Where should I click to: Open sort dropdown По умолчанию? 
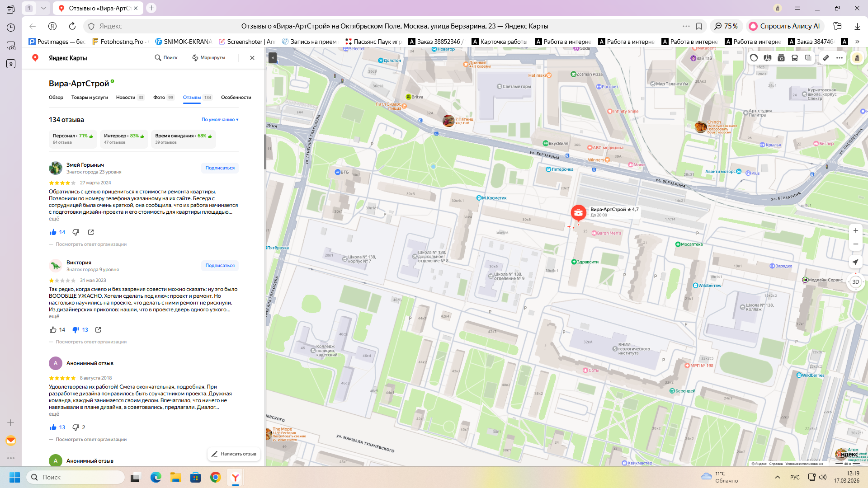220,120
